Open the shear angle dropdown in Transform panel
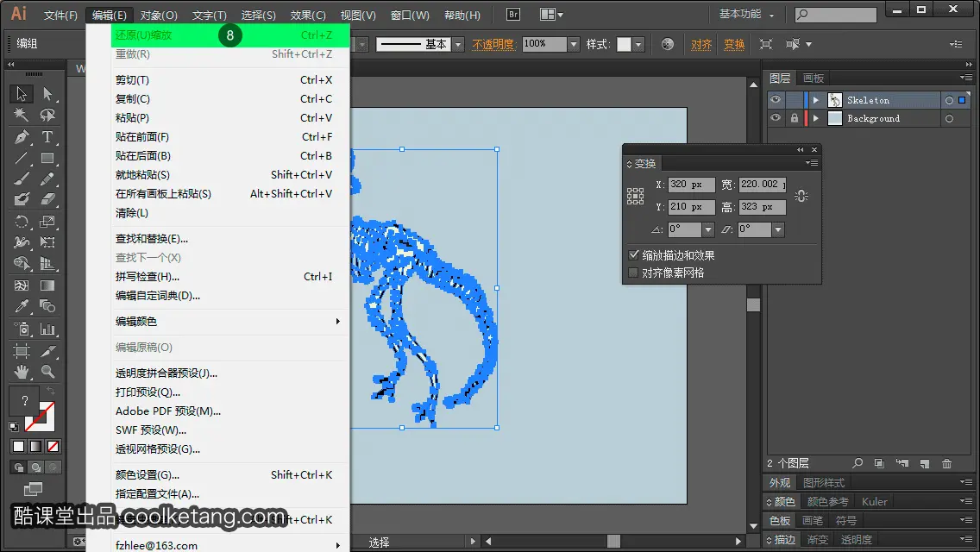Image resolution: width=980 pixels, height=552 pixels. tap(777, 229)
